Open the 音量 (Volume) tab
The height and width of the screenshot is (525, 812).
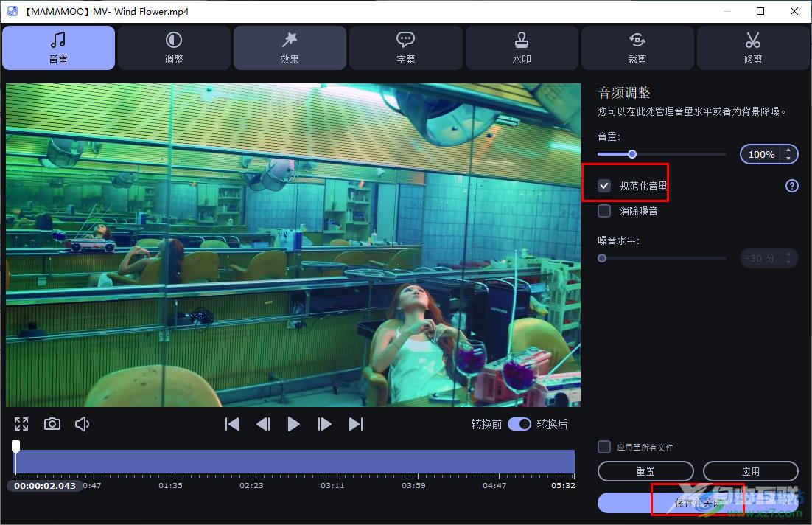coord(58,48)
